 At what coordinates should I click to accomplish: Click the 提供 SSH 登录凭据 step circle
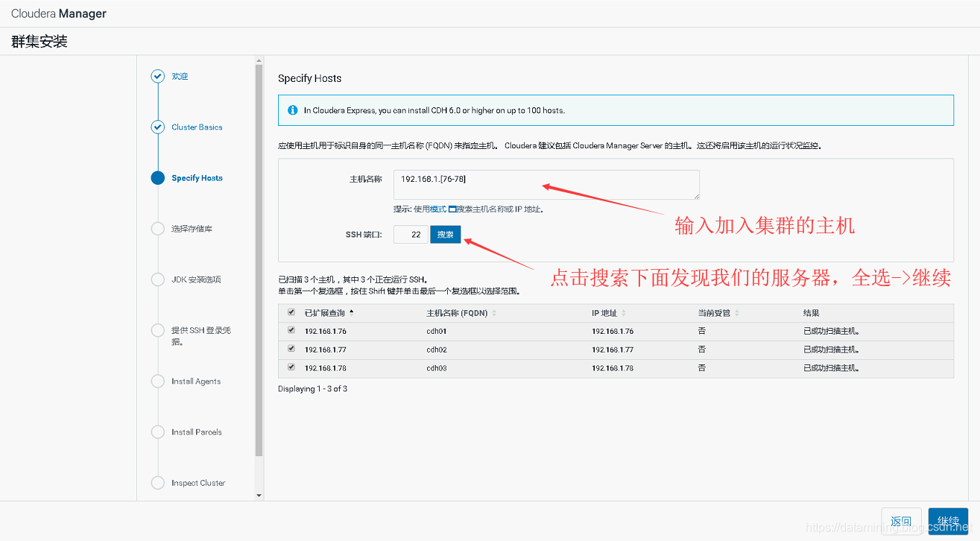point(157,330)
